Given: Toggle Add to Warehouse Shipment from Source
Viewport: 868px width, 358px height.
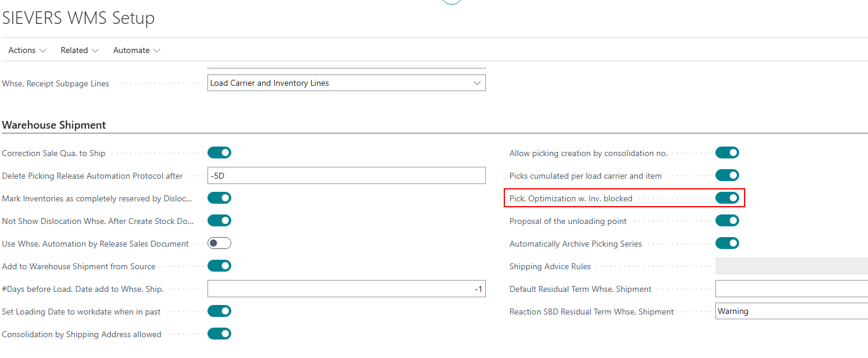Looking at the screenshot, I should pyautogui.click(x=219, y=266).
